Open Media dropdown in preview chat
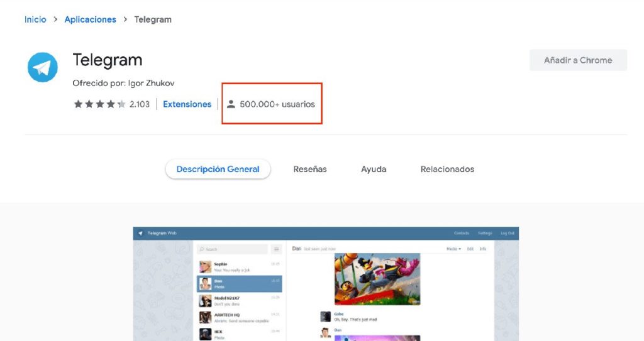644x341 pixels. coord(453,249)
